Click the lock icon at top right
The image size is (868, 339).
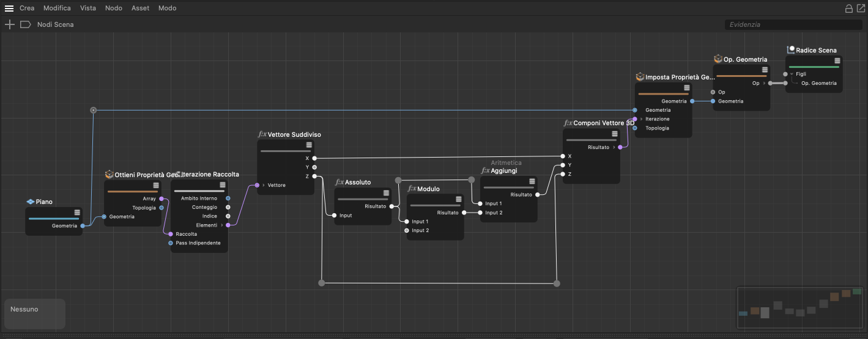point(849,9)
